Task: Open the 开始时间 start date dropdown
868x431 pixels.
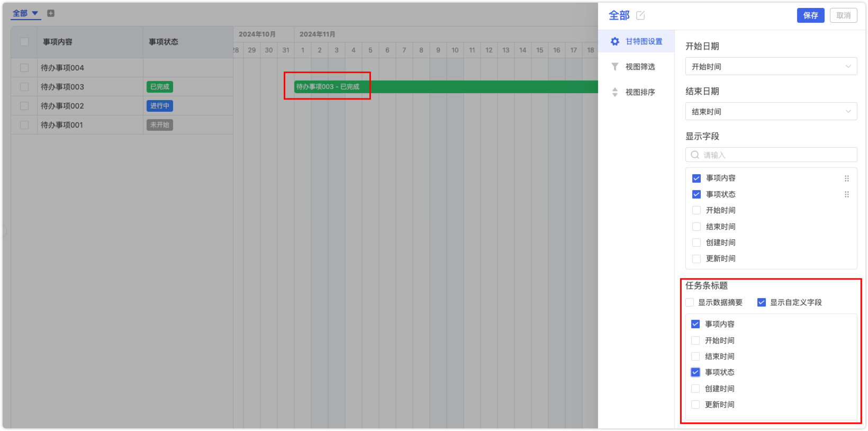Action: [771, 67]
